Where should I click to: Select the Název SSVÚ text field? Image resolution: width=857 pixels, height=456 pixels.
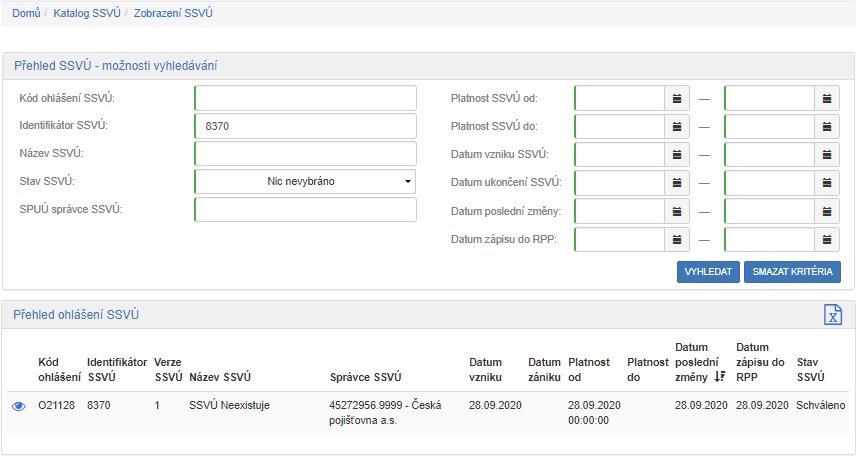305,154
